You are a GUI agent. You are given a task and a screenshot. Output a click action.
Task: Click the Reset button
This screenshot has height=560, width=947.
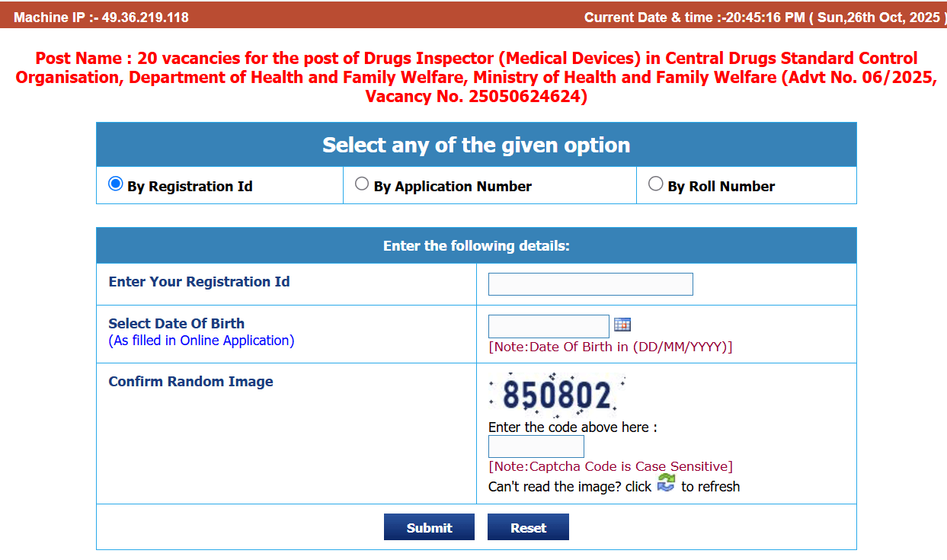(x=528, y=526)
